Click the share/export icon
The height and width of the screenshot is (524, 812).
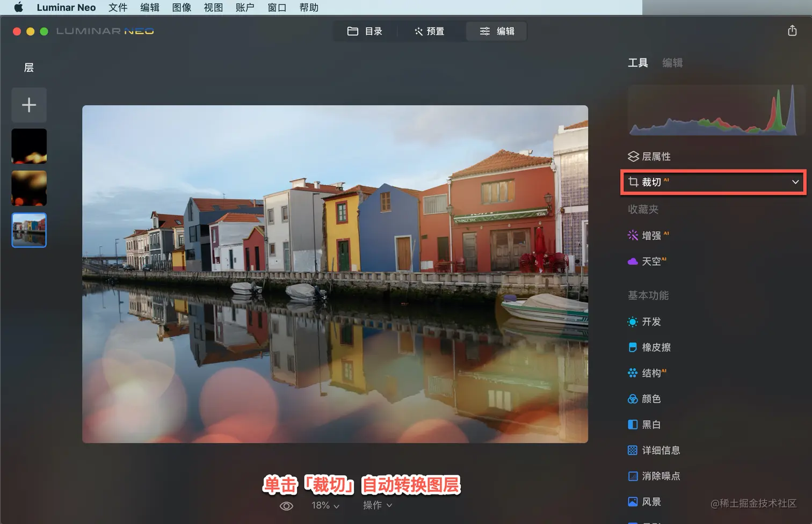792,31
